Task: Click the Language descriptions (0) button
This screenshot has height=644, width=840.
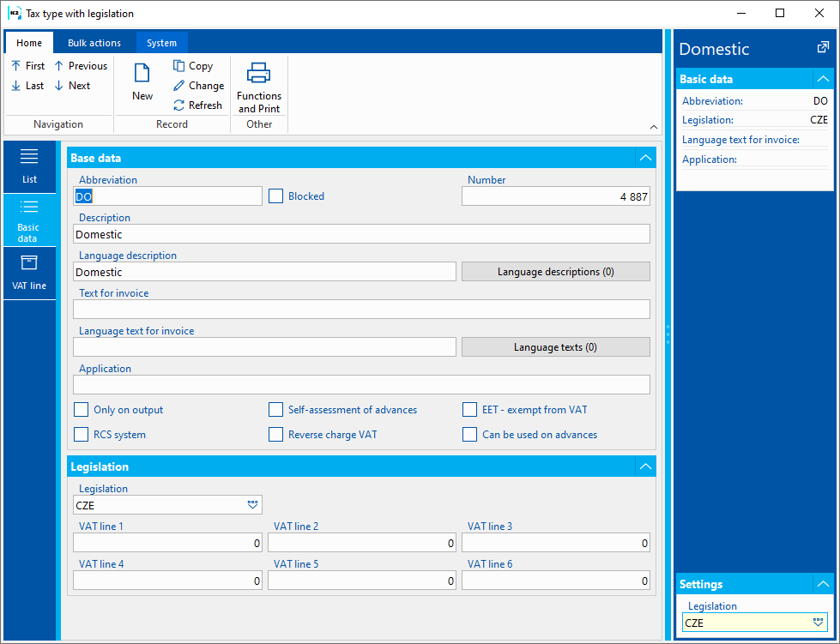Action: [x=555, y=272]
